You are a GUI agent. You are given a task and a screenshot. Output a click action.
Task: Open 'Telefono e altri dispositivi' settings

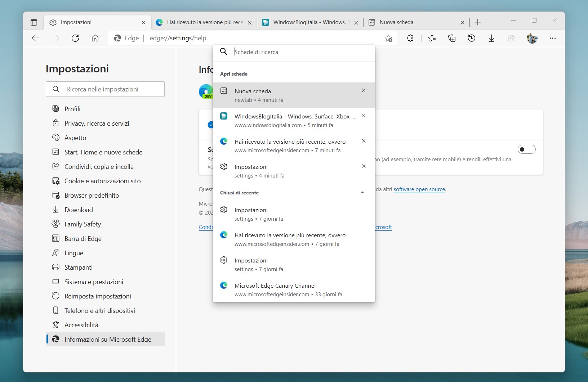tap(105, 310)
